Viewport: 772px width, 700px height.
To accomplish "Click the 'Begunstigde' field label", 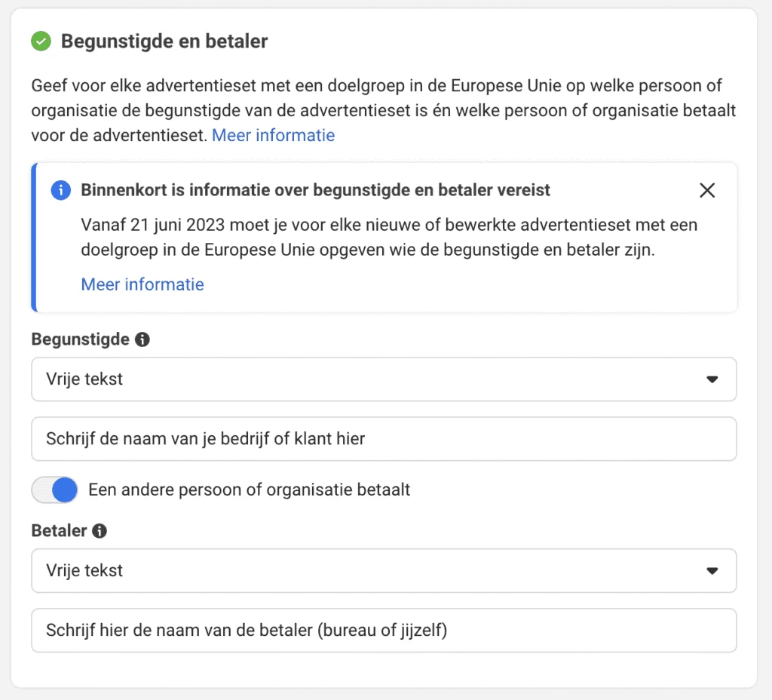I will click(x=80, y=339).
